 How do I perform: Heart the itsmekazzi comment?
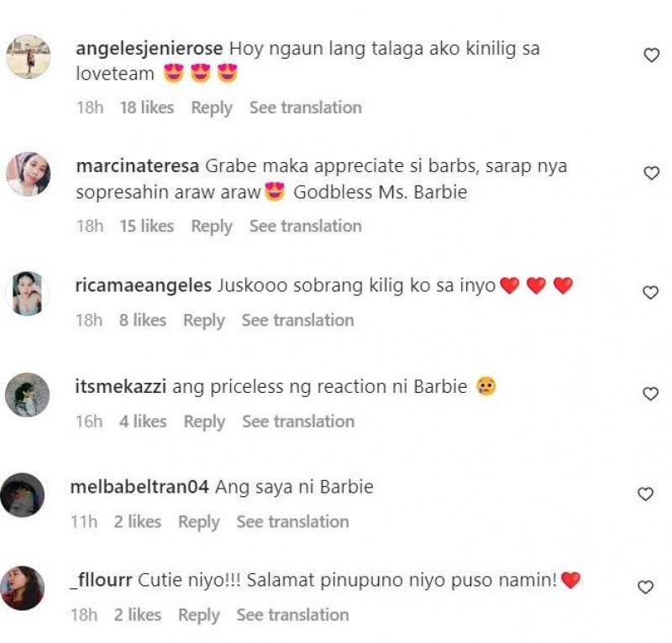(650, 394)
